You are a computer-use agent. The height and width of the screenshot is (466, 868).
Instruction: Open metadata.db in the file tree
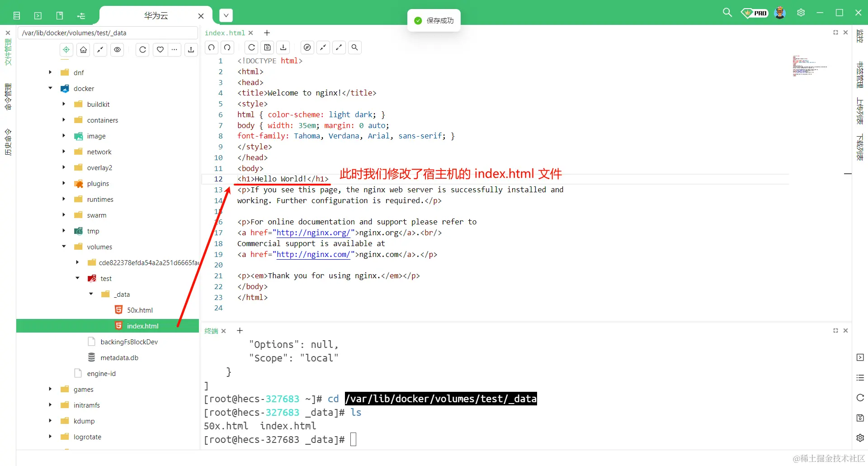point(119,357)
